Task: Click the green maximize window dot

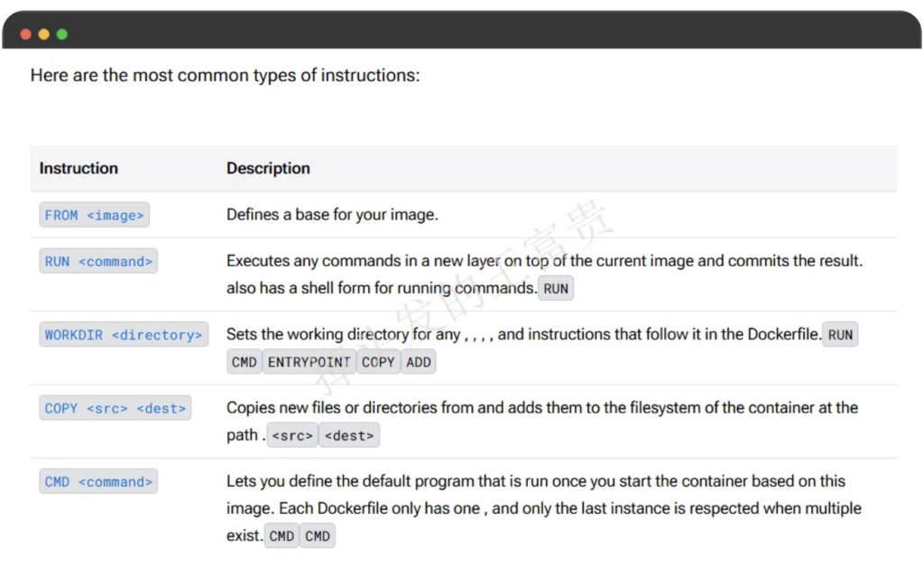Action: tap(62, 34)
